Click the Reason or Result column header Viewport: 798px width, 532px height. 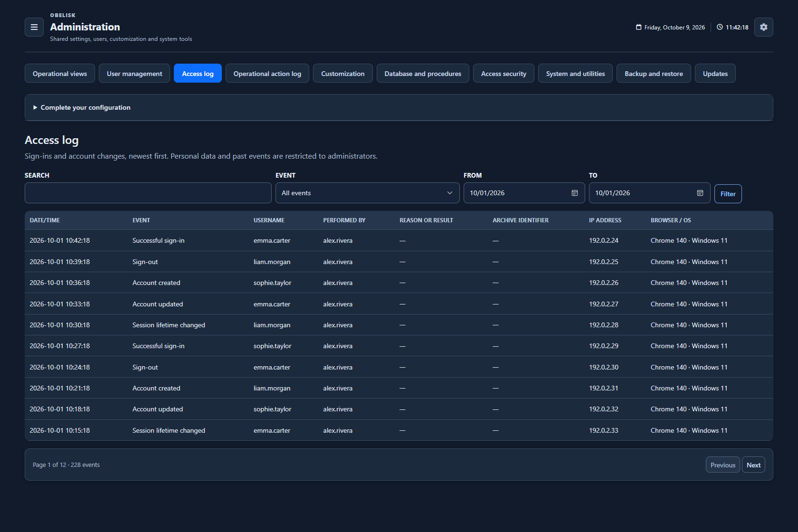(x=426, y=220)
